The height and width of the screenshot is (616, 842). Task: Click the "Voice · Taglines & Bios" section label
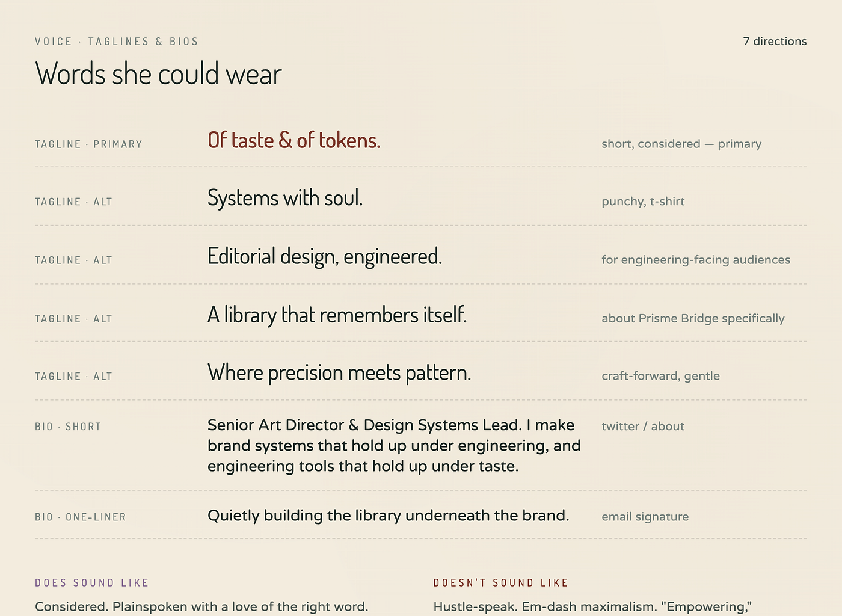tap(117, 42)
